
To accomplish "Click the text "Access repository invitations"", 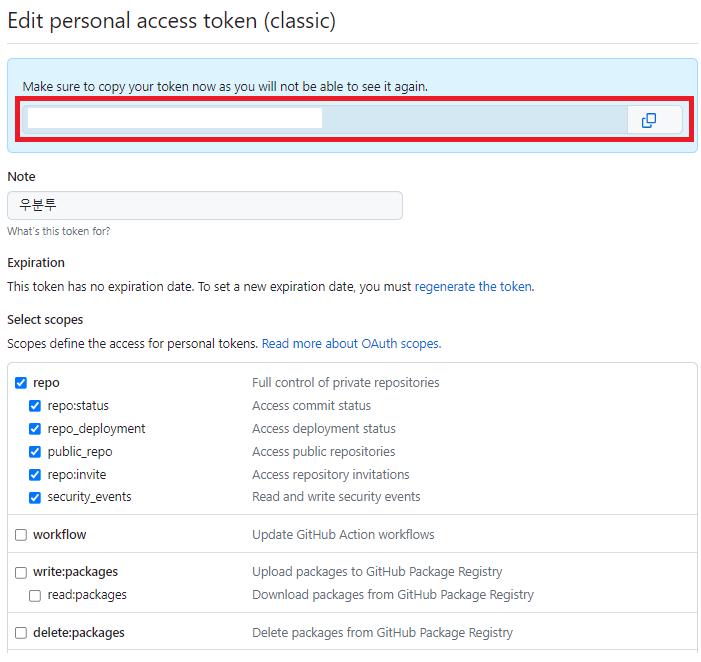I will tap(331, 474).
